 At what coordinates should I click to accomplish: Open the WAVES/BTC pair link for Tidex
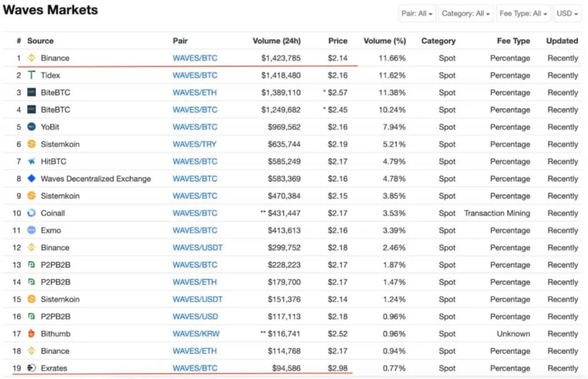(x=195, y=75)
